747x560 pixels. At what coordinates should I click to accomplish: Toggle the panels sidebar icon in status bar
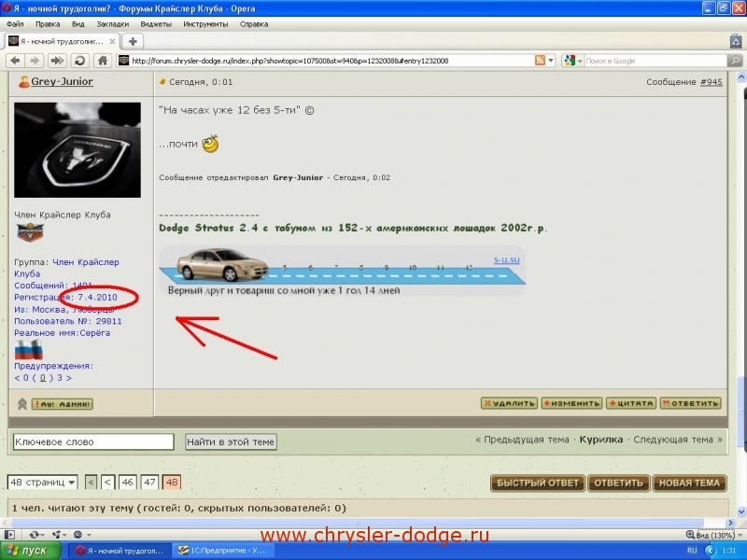[9, 535]
